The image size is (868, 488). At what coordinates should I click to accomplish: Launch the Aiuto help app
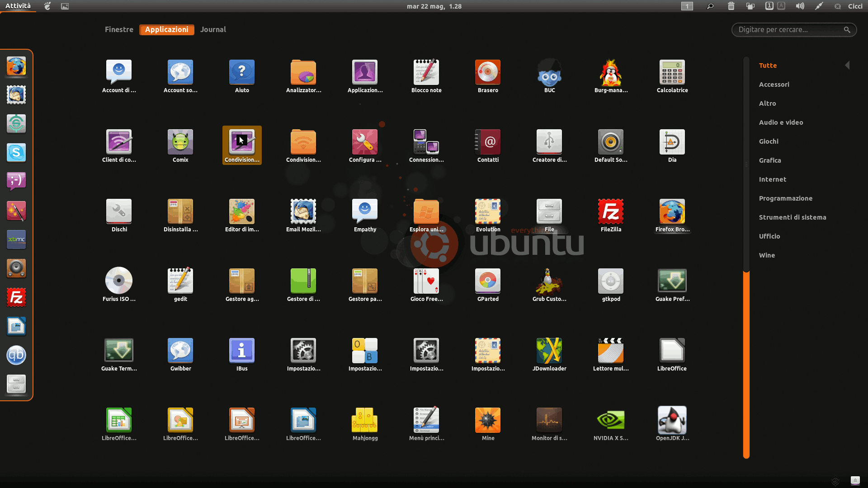pyautogui.click(x=242, y=76)
